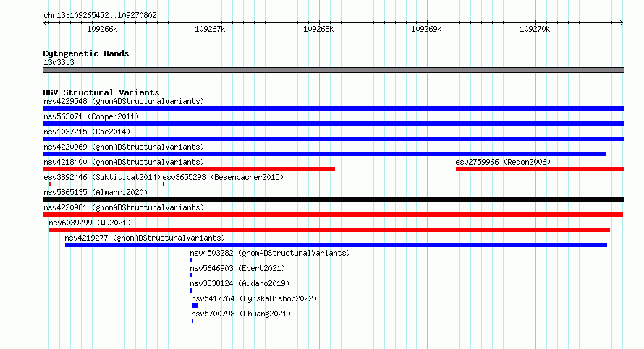Click the small blue nsv4503282 variant marker
The image size is (644, 349).
[x=191, y=260]
